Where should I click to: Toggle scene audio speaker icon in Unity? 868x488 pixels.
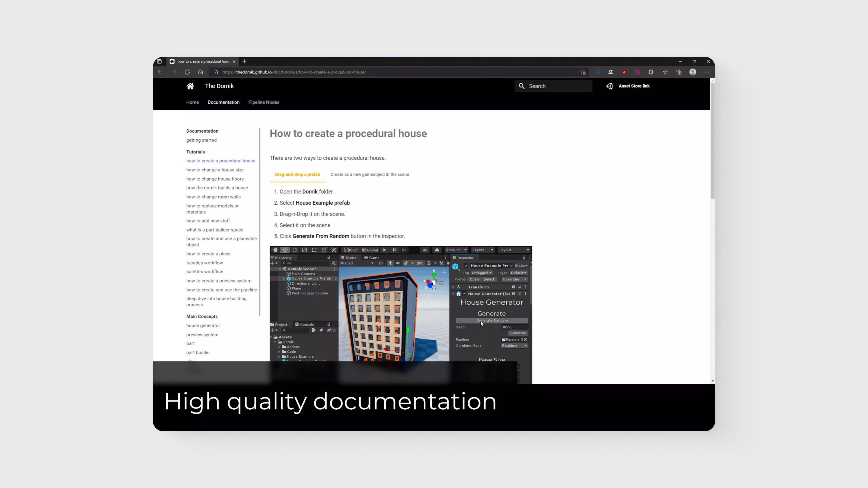coord(398,263)
